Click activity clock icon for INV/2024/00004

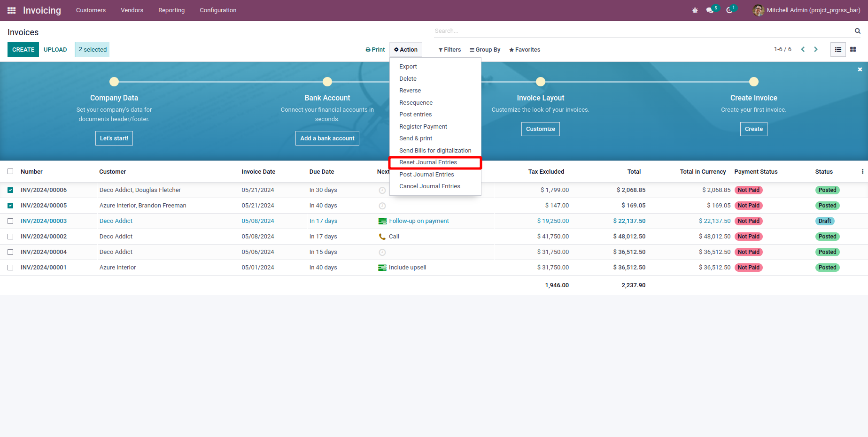[x=382, y=253]
